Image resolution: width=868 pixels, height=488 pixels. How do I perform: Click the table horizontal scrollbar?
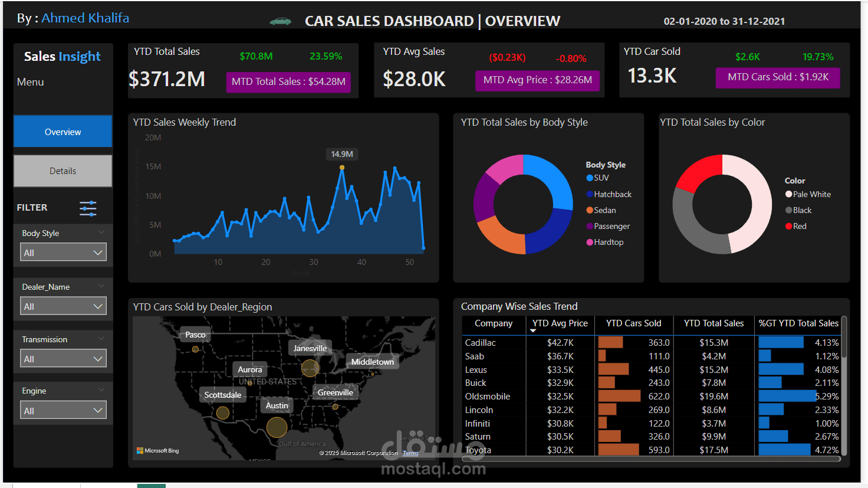point(651,458)
